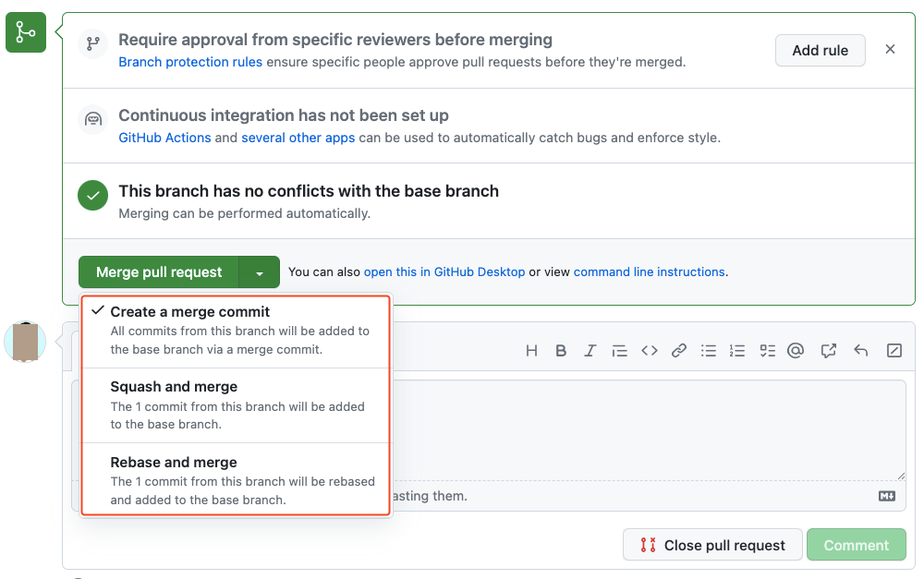This screenshot has width=924, height=579.
Task: Add a link via toolbar icon
Action: [679, 351]
